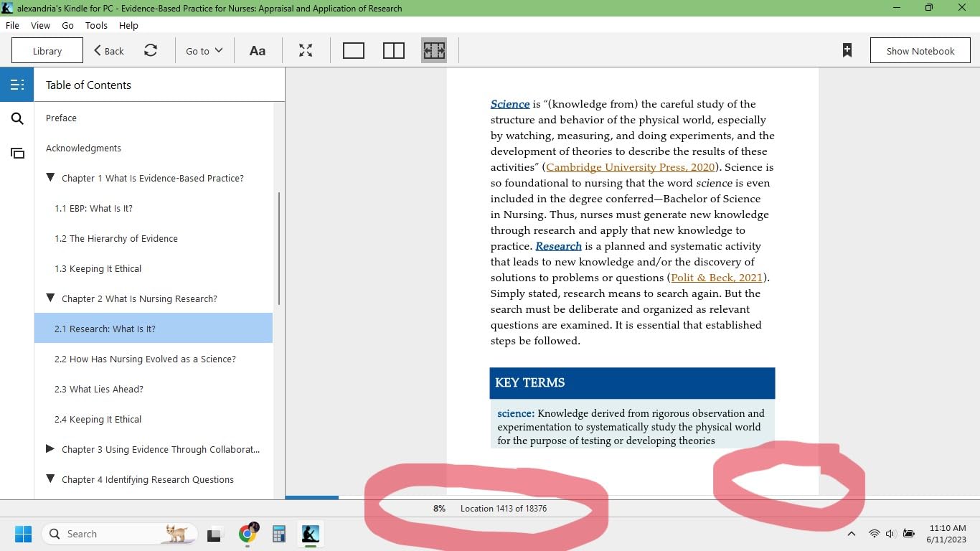Open the flashcards panel icon

coord(17,153)
